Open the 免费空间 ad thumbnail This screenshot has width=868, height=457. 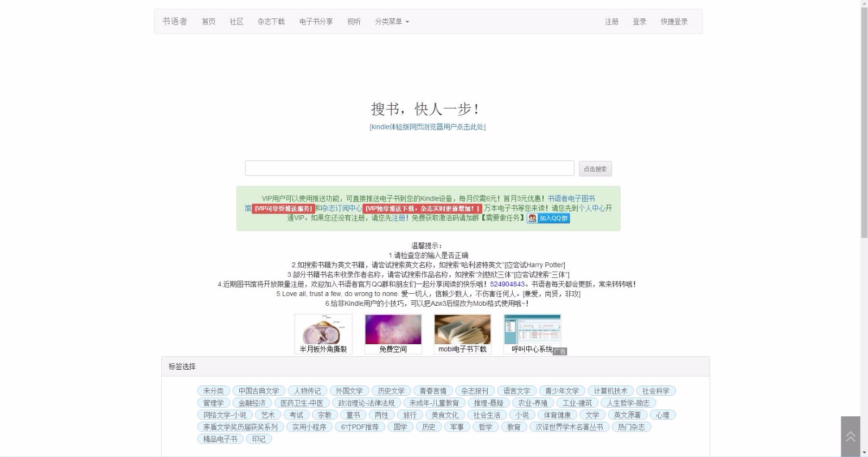tap(393, 334)
